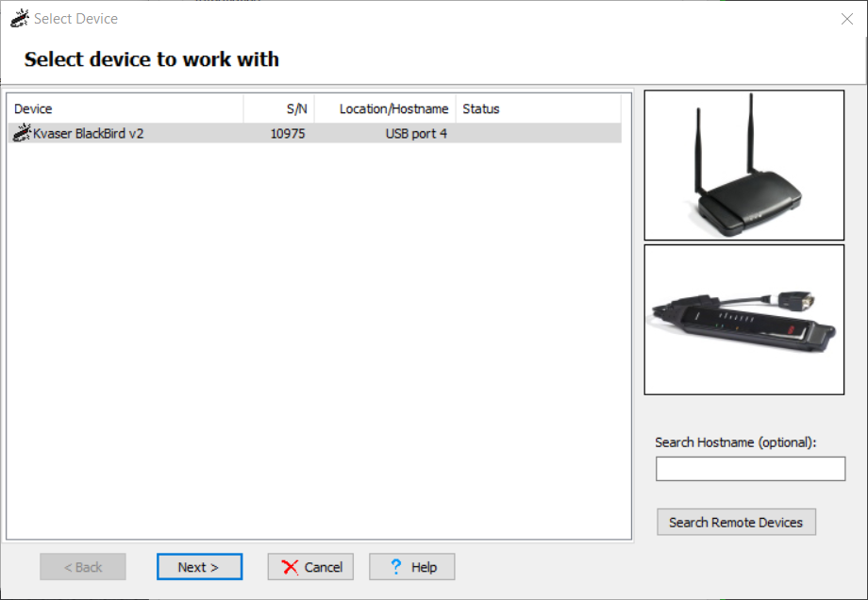Sort by the Device column header
This screenshot has height=600, width=868.
(125, 108)
